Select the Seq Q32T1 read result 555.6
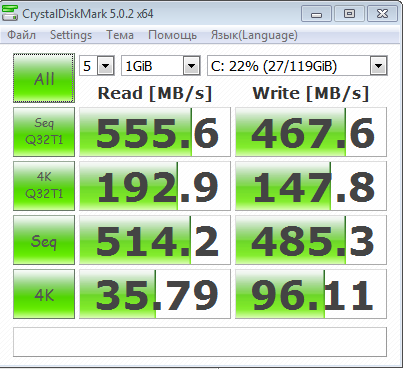 coord(155,132)
